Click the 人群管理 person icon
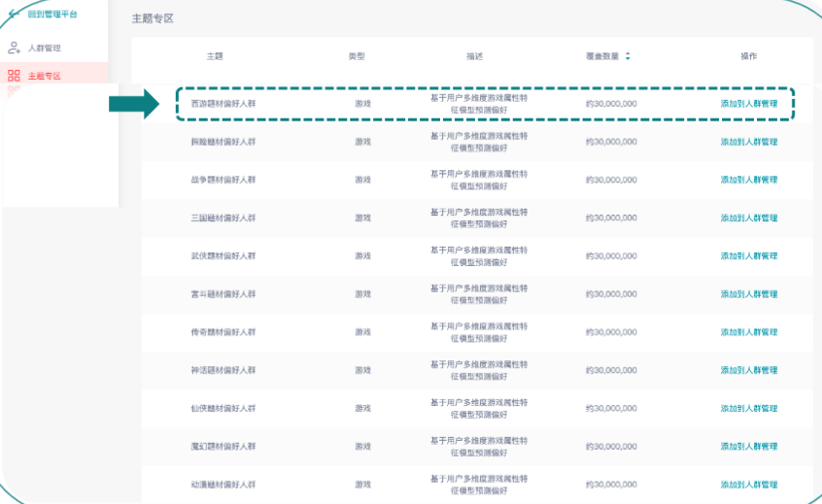822x504 pixels. 14,48
